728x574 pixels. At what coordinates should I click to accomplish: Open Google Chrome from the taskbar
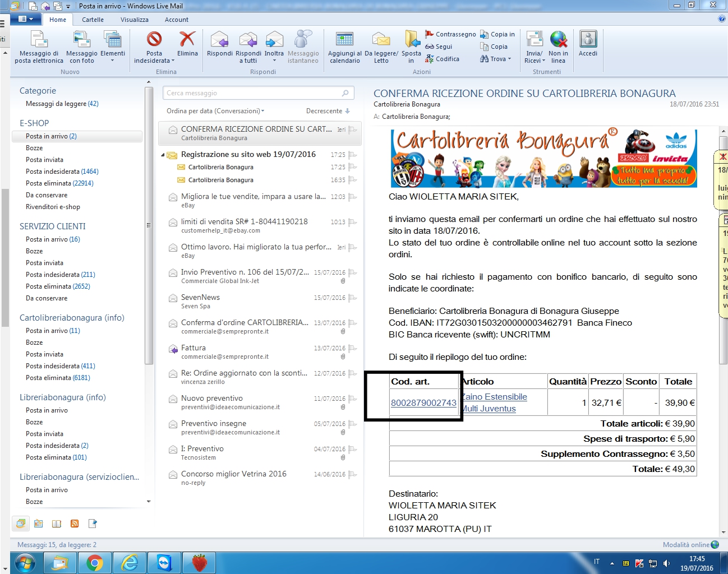coord(95,562)
